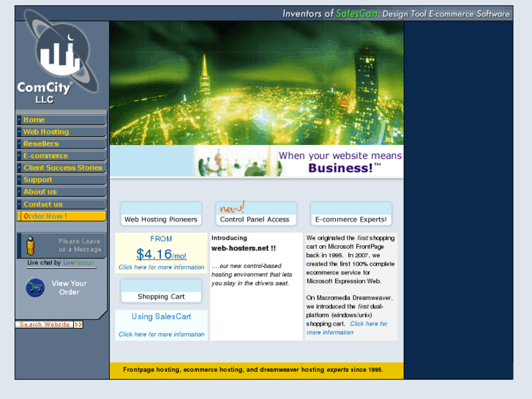Click the web-hosters.net !! heading
532x399 pixels.
243,248
